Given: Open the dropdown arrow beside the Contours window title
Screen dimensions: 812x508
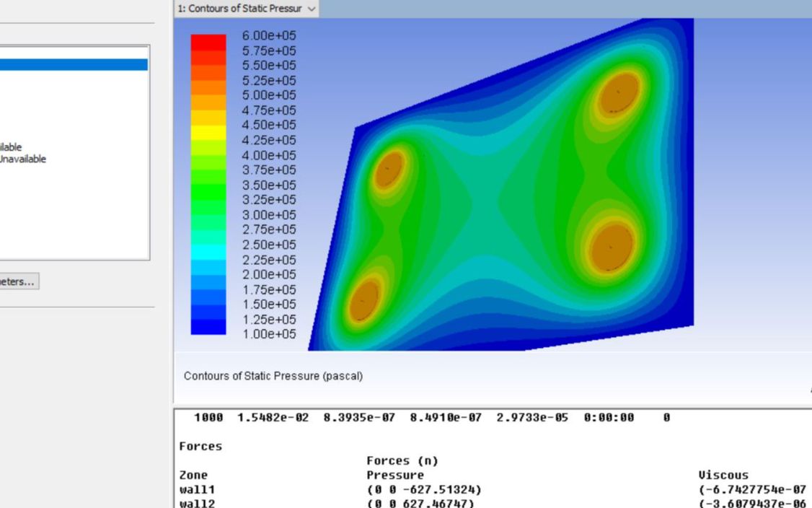Looking at the screenshot, I should pos(311,9).
